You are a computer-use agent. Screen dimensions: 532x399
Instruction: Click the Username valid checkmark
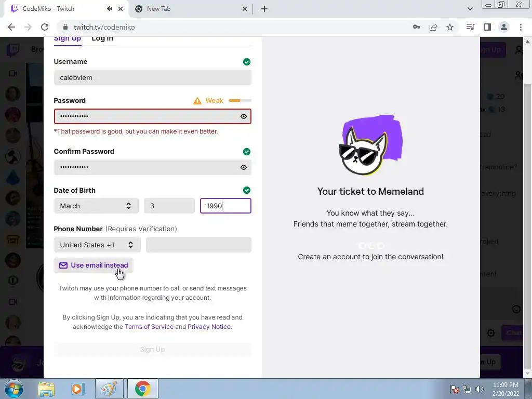tap(247, 62)
